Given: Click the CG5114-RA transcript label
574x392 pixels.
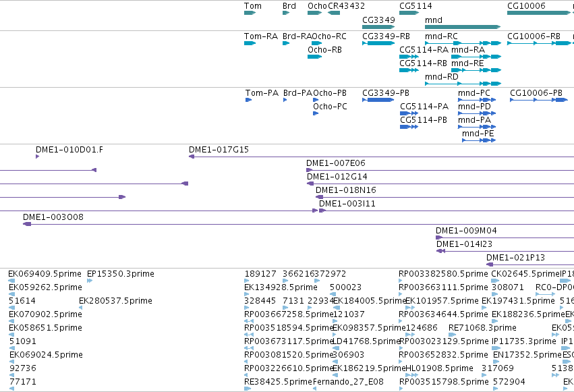Looking at the screenshot, I should tap(424, 50).
